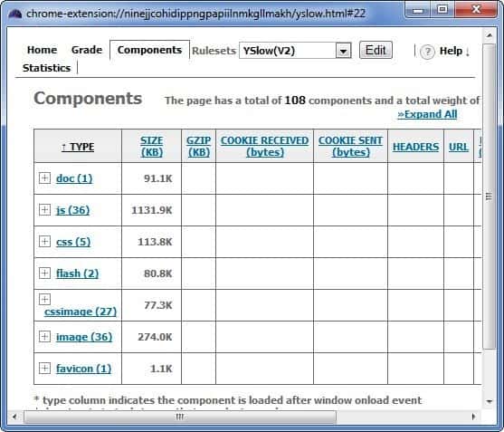Click the HEADERS column header
Screen dimensions: 504x432
(415, 147)
